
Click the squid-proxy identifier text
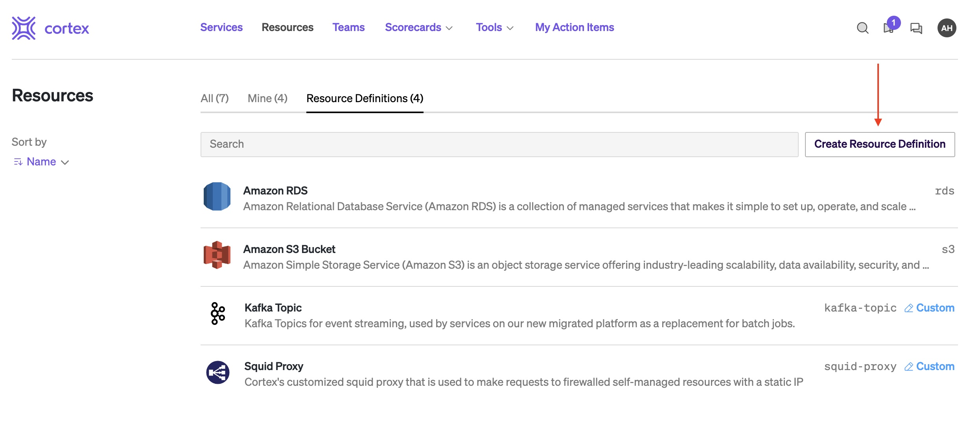(860, 367)
